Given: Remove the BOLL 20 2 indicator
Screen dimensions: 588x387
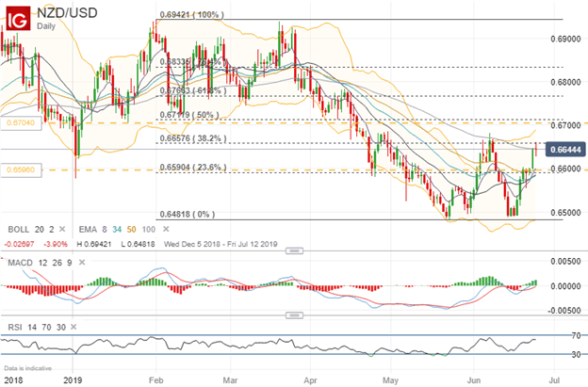Looking at the screenshot, I should (62, 229).
